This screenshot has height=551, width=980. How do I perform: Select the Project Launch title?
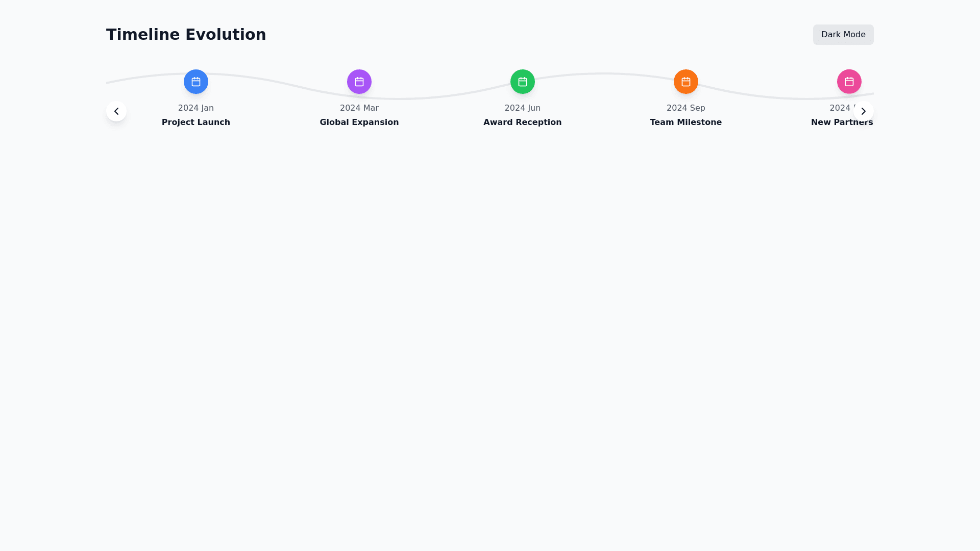[x=196, y=122]
